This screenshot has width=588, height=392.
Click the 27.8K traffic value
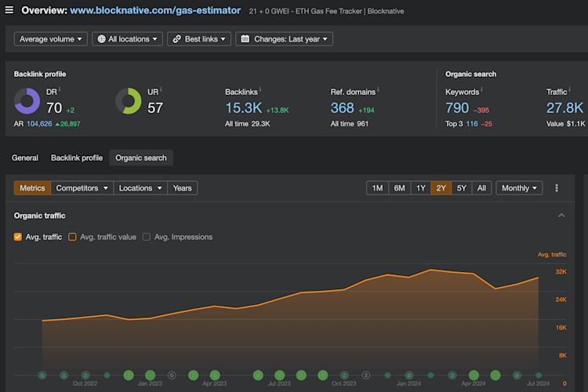click(564, 108)
